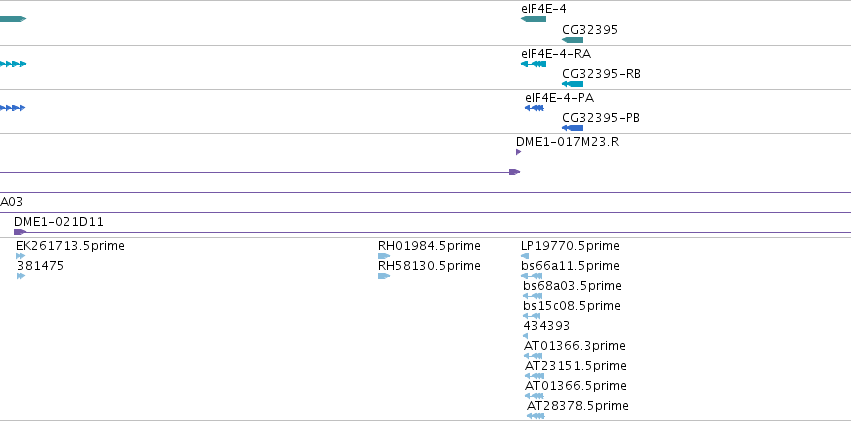The height and width of the screenshot is (421, 851).
Task: Select the AT28378.5prime EST glyph
Action: point(536,416)
